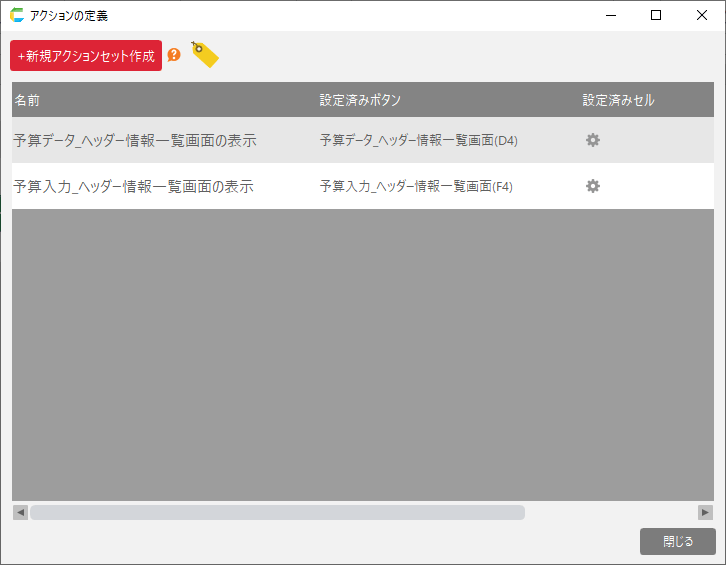Maximize the アクションの定義 window

[656, 15]
